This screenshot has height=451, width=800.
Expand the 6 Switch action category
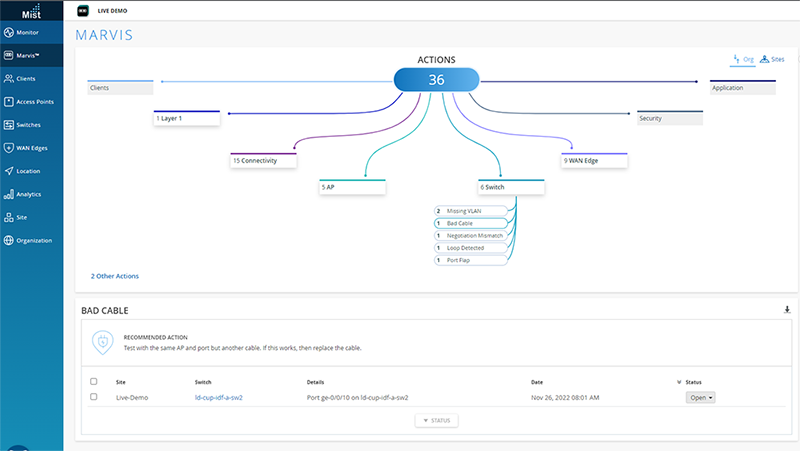click(511, 186)
